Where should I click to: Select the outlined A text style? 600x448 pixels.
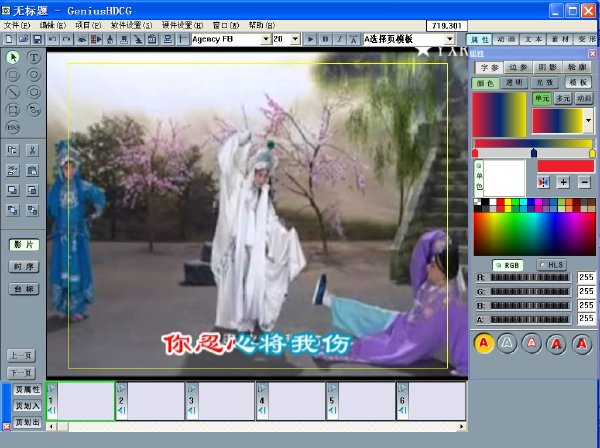click(x=507, y=343)
